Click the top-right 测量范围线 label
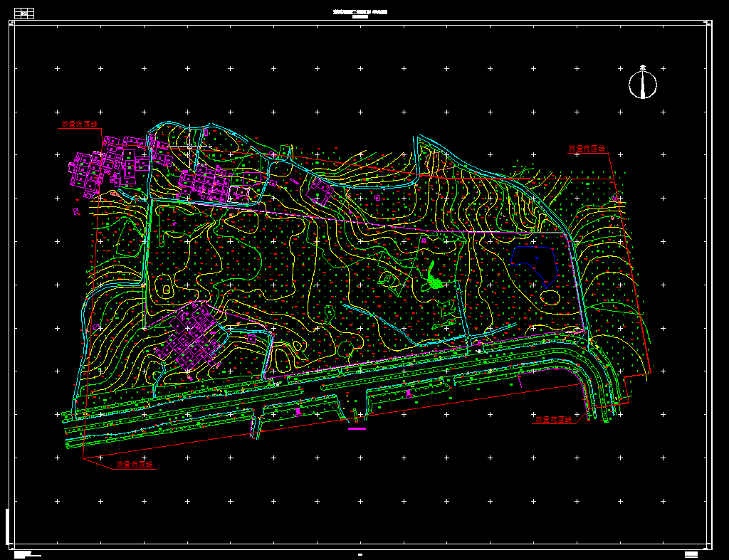 point(586,149)
